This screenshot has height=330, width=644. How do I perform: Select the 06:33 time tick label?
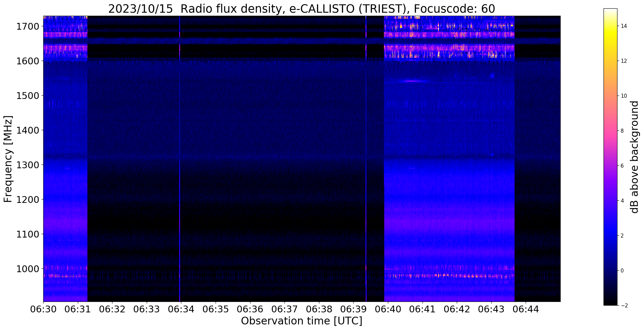147,309
